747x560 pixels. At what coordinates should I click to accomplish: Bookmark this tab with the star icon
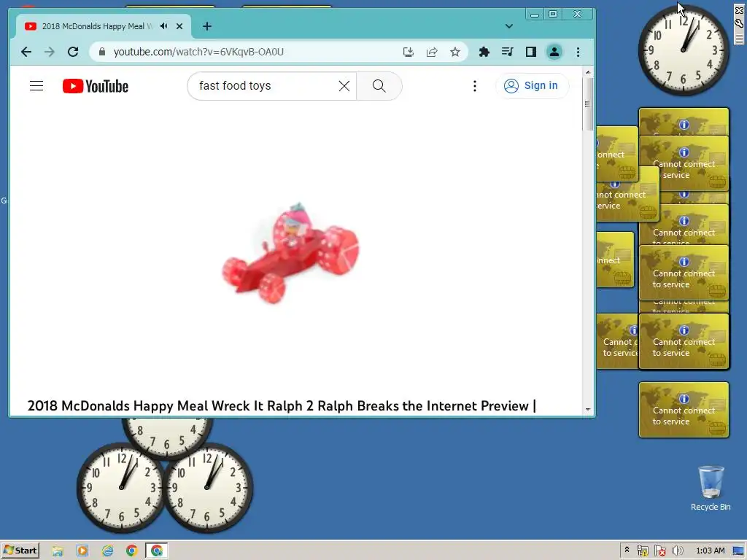point(455,52)
